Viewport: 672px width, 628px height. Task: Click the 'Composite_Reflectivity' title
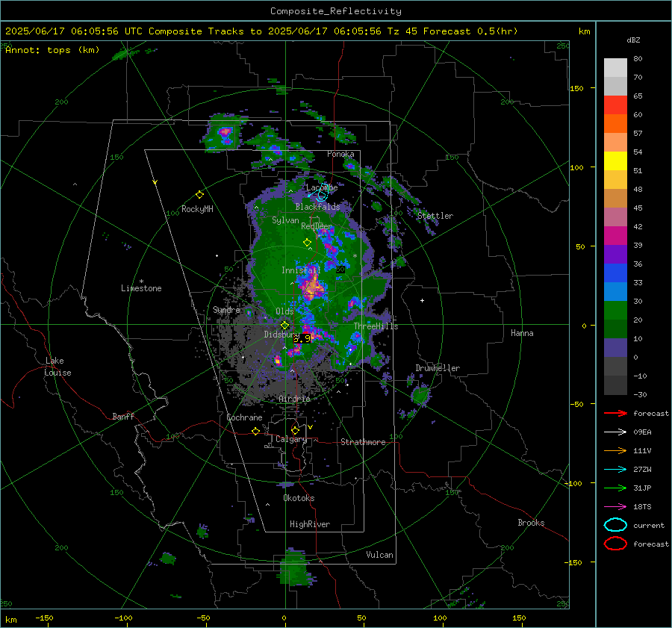pos(336,11)
